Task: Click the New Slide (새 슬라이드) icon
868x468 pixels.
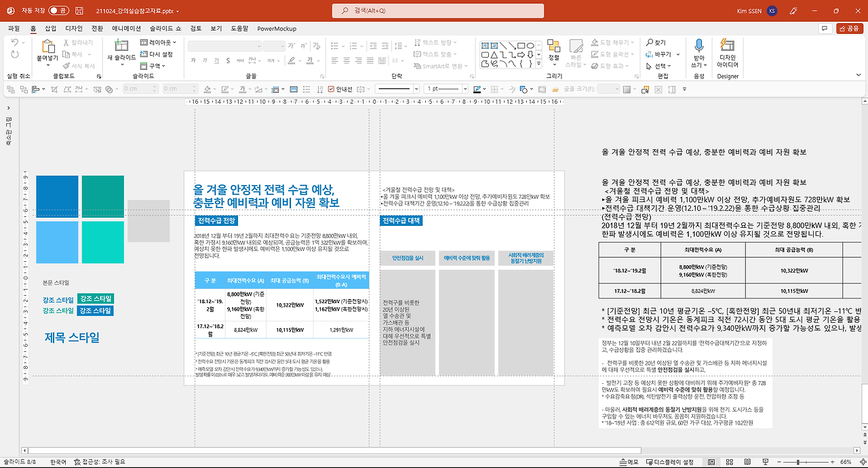Action: [x=121, y=46]
